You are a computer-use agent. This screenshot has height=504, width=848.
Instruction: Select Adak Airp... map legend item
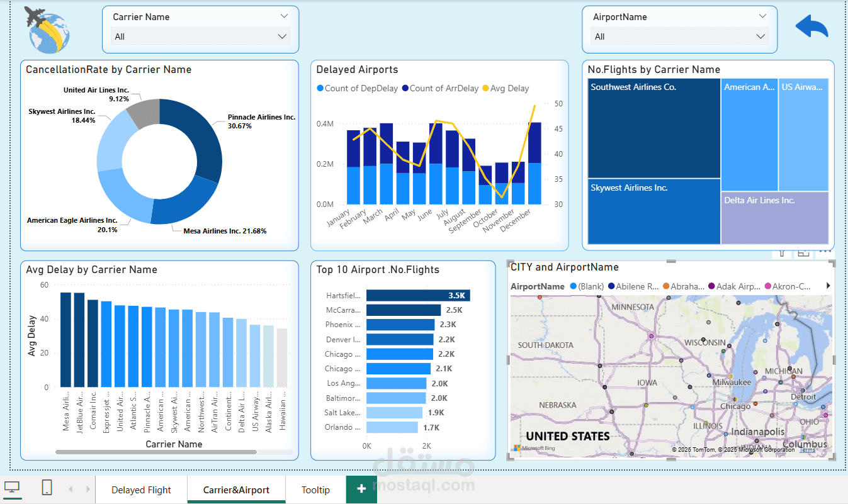[x=734, y=286]
